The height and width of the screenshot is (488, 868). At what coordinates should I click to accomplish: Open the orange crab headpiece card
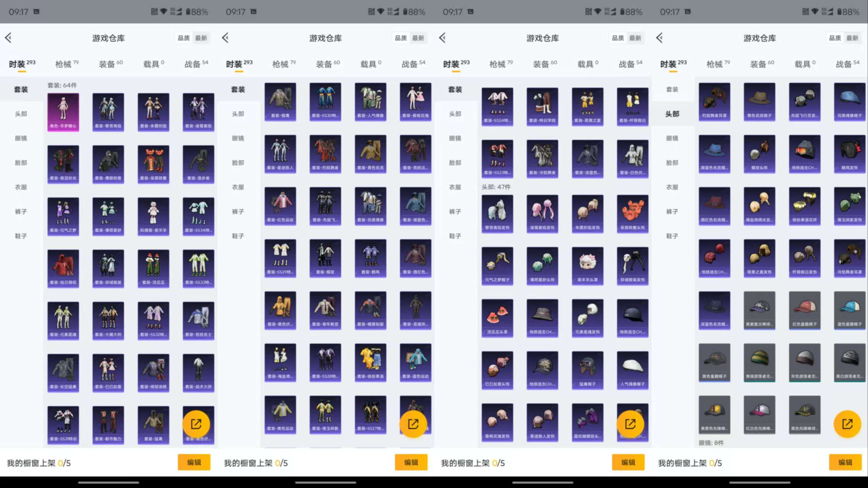point(633,214)
